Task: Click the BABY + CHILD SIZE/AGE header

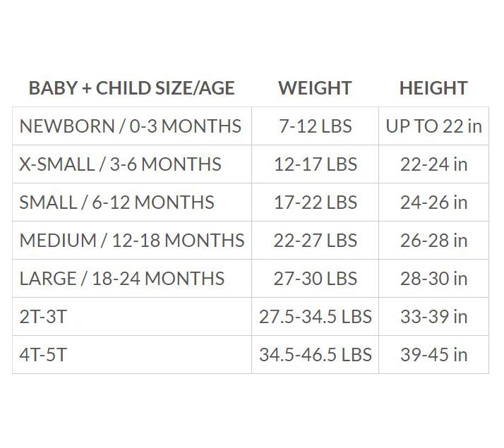Action: 132,88
